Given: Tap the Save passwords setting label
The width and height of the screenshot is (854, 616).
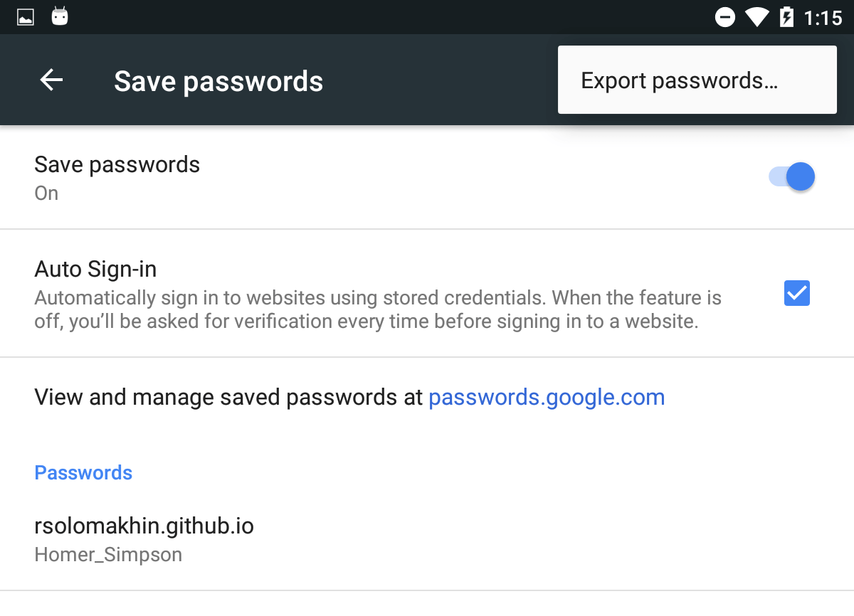Looking at the screenshot, I should pyautogui.click(x=117, y=164).
